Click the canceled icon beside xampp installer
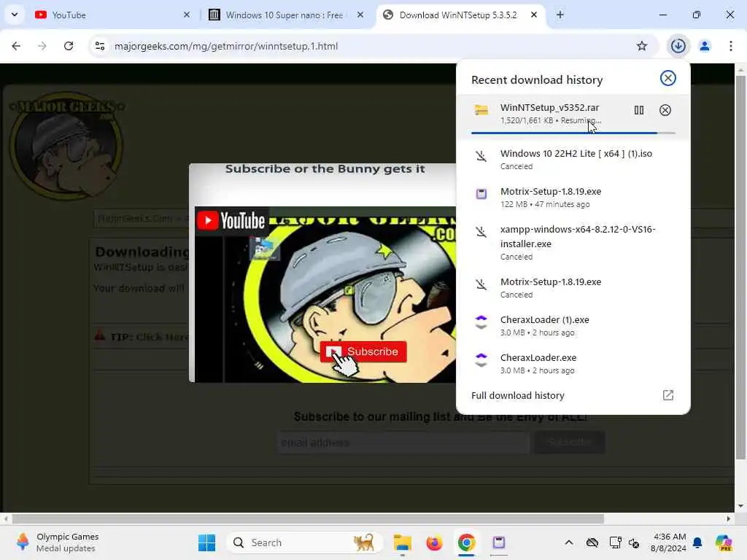The height and width of the screenshot is (560, 747). (x=481, y=232)
